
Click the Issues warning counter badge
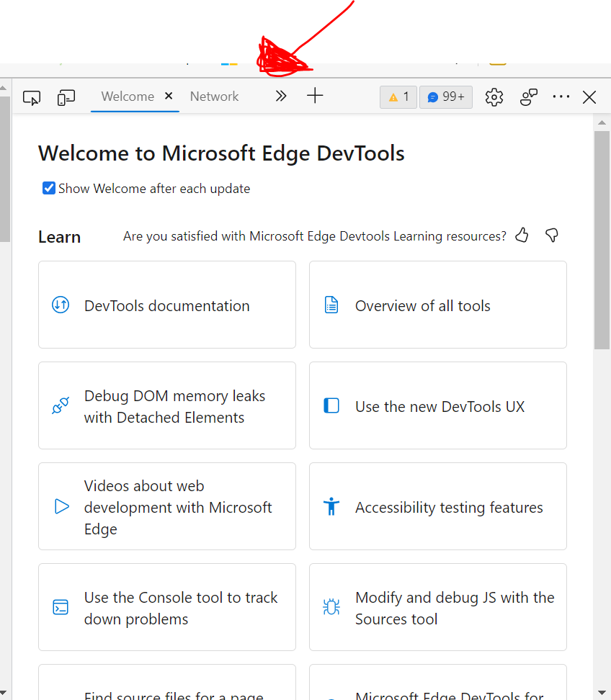tap(398, 97)
